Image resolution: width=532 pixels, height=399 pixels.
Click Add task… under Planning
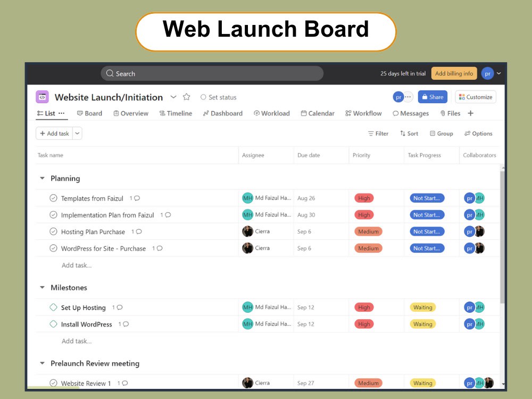77,265
